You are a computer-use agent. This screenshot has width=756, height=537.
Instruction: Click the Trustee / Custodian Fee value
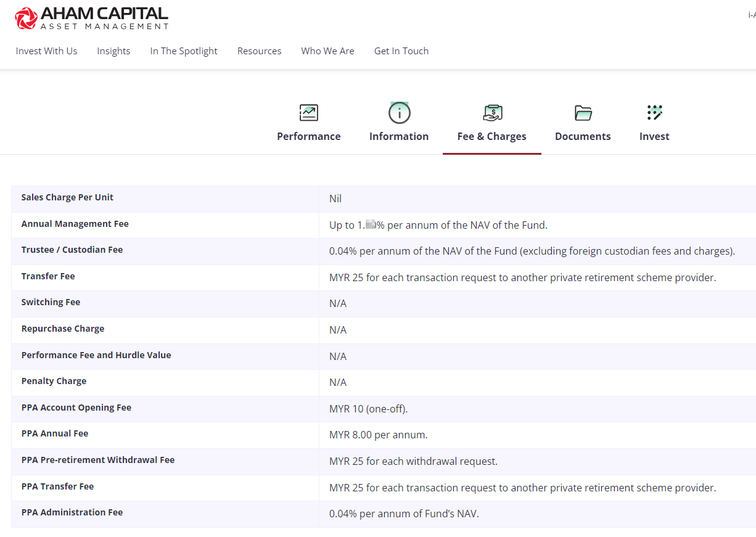(x=532, y=251)
